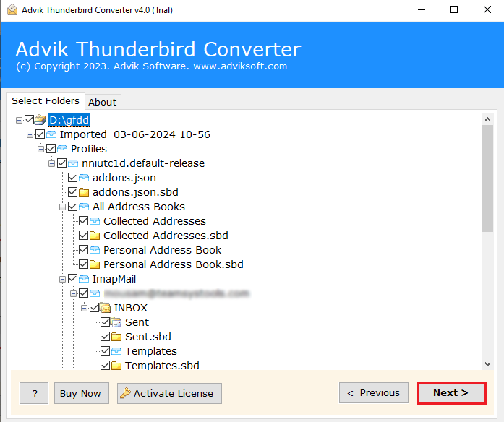Toggle the Profiles checkbox
504x422 pixels.
point(51,149)
